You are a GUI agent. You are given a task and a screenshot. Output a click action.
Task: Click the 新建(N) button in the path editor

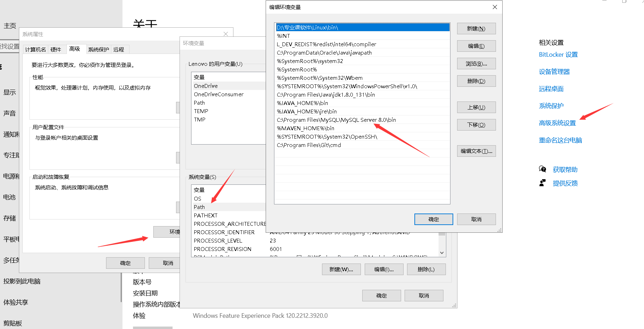476,29
